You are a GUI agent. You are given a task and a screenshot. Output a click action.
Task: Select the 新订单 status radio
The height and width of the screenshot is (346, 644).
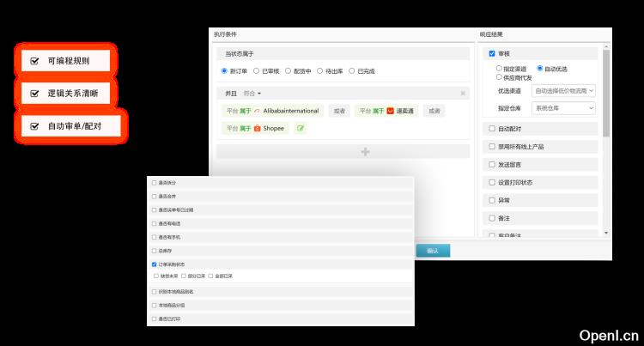pyautogui.click(x=224, y=71)
